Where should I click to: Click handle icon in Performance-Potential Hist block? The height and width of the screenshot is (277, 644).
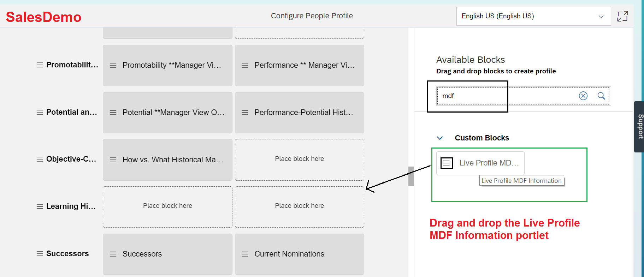point(245,113)
